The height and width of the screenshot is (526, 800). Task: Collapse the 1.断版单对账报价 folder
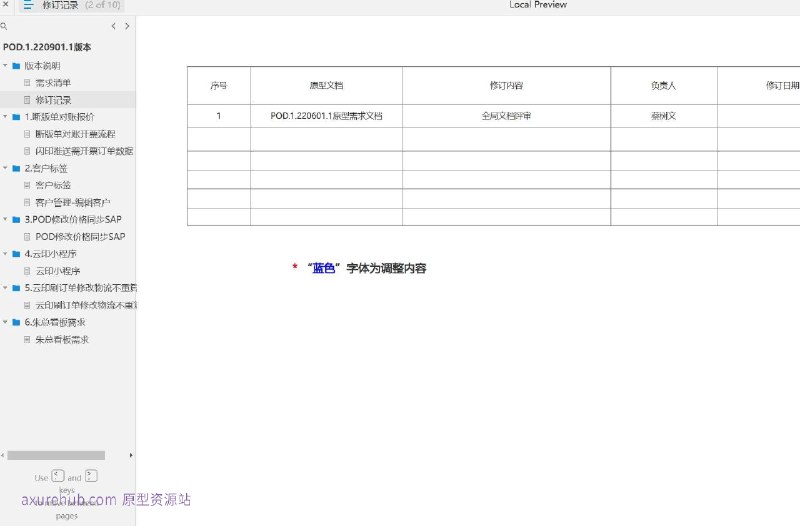5,117
